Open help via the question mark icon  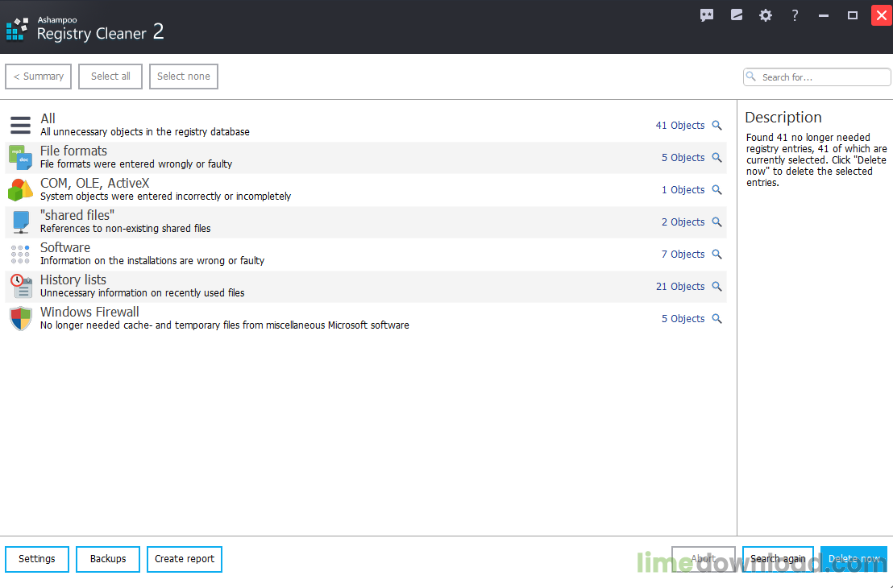coord(794,14)
